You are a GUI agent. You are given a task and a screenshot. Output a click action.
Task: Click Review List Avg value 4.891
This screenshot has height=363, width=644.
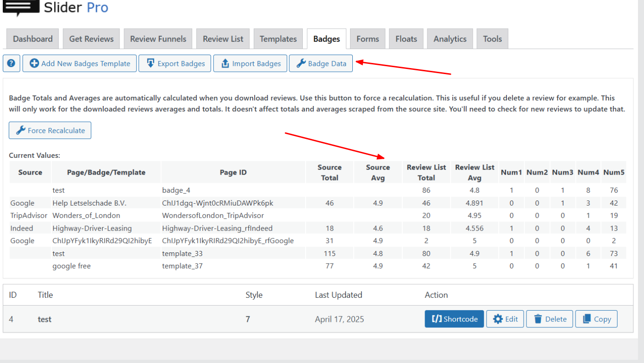475,203
